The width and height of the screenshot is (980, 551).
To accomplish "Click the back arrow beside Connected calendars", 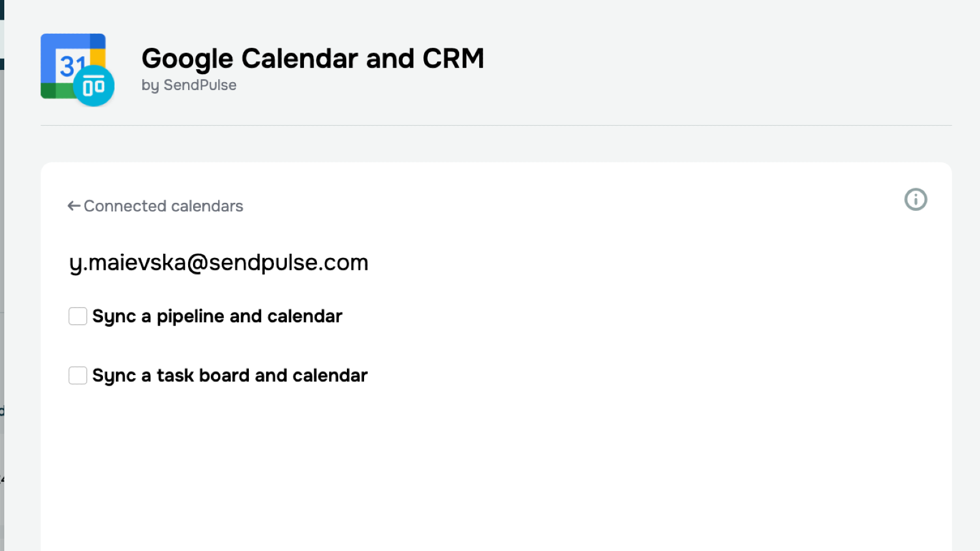I will coord(74,206).
